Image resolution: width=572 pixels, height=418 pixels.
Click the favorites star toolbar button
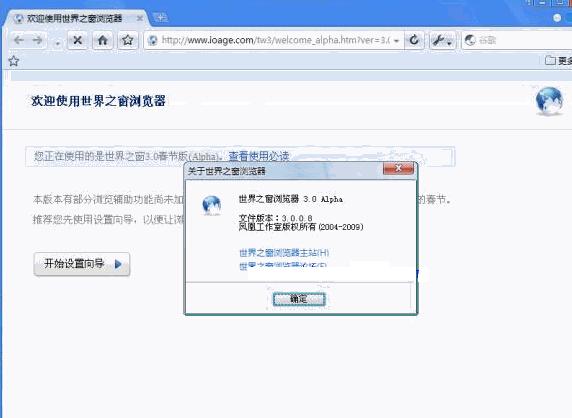tap(128, 40)
